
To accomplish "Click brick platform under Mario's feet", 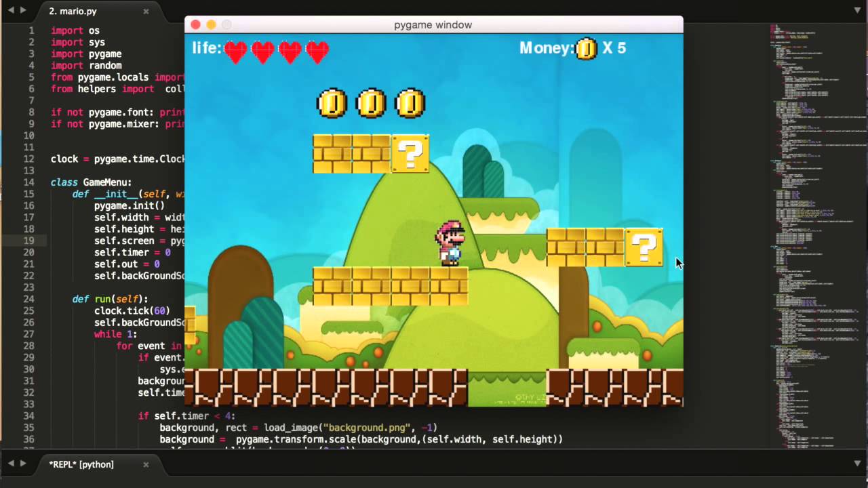I will [391, 286].
